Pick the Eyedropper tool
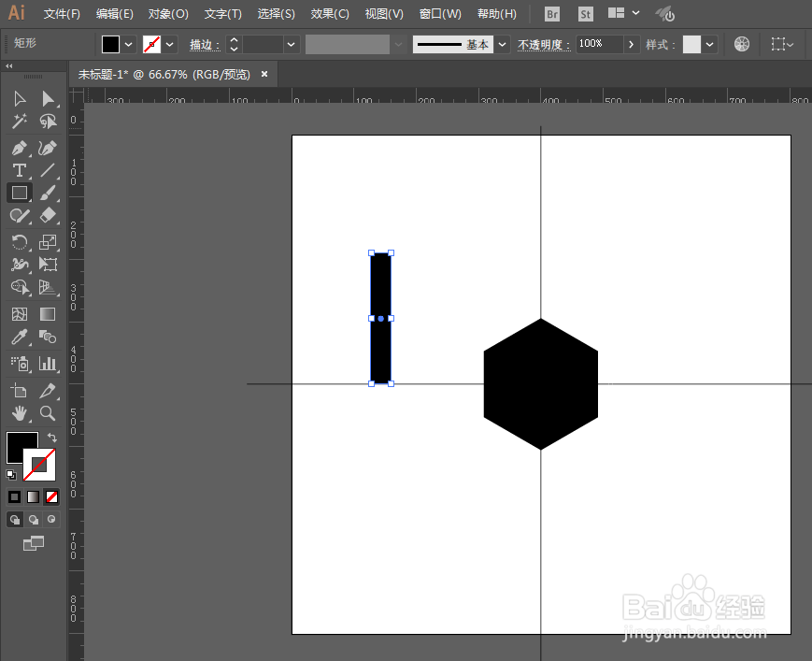812x661 pixels. [x=20, y=337]
